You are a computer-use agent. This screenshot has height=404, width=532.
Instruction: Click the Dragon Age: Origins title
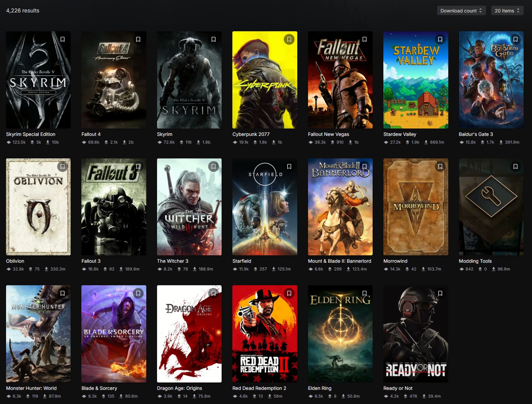180,388
